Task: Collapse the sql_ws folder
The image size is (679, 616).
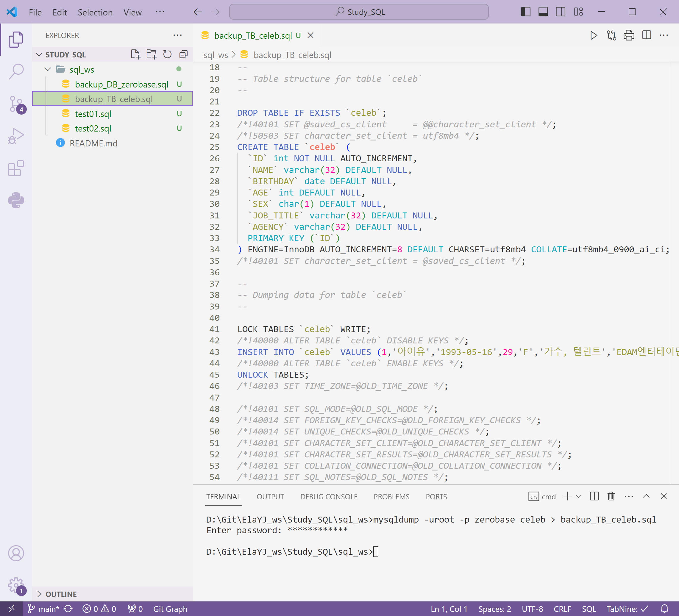Action: pyautogui.click(x=48, y=69)
